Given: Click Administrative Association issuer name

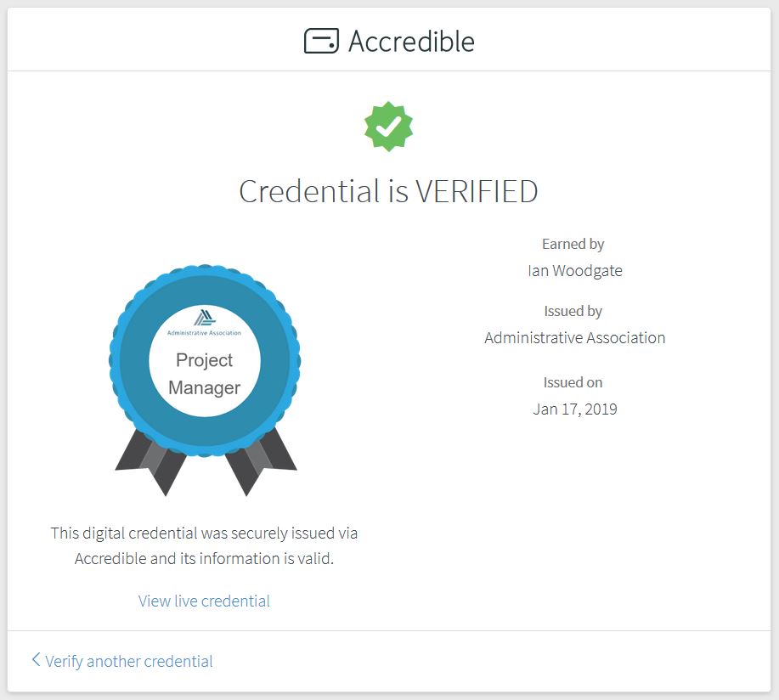Looking at the screenshot, I should tap(575, 338).
